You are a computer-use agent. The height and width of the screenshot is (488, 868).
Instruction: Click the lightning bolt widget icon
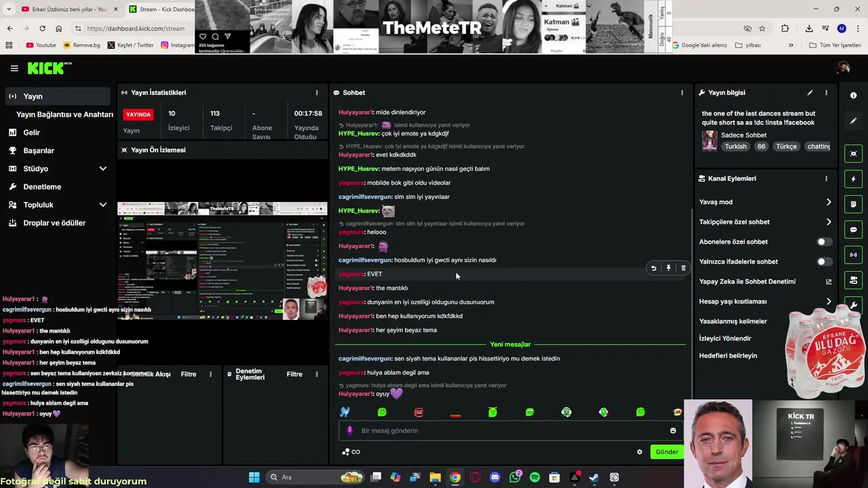click(x=854, y=179)
